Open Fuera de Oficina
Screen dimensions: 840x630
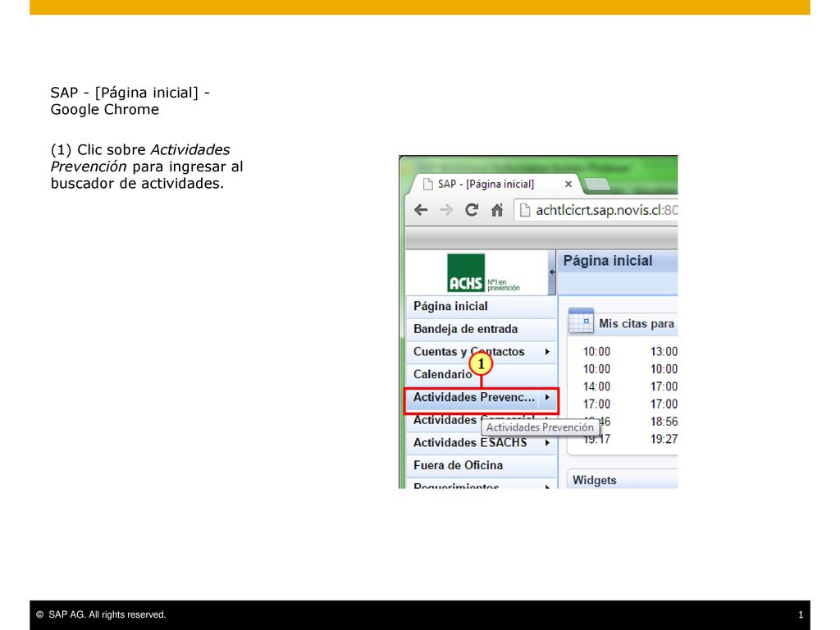pyautogui.click(x=481, y=466)
